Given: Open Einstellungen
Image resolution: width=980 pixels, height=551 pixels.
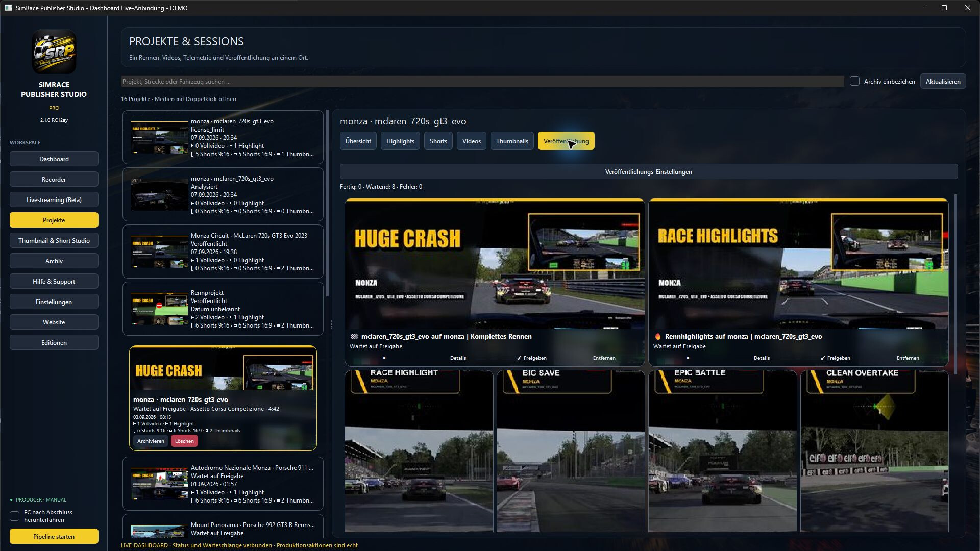Looking at the screenshot, I should point(54,302).
